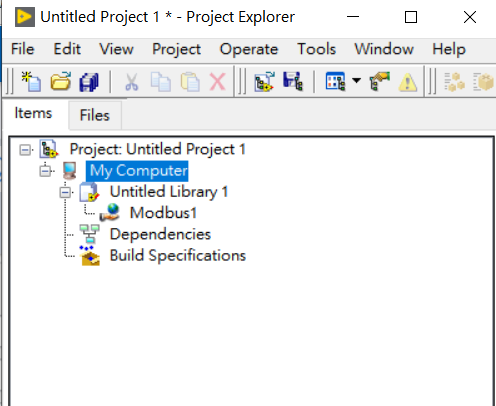The width and height of the screenshot is (496, 406).
Task: Open the Filter View dropdown arrow
Action: 356,80
